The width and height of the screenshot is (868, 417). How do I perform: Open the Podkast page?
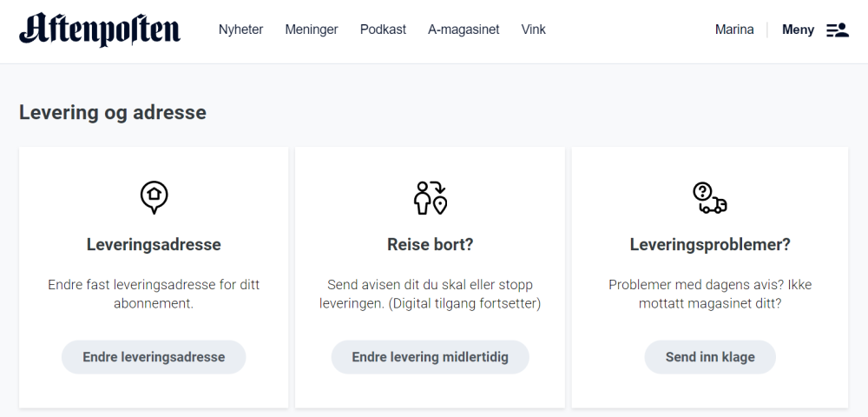(383, 30)
